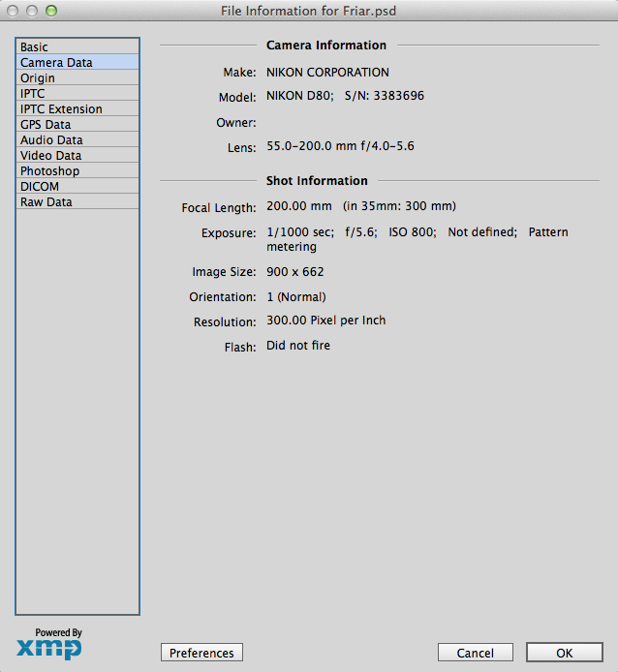Switch to the IPTC panel
Viewport: 618px width, 672px height.
[x=77, y=93]
